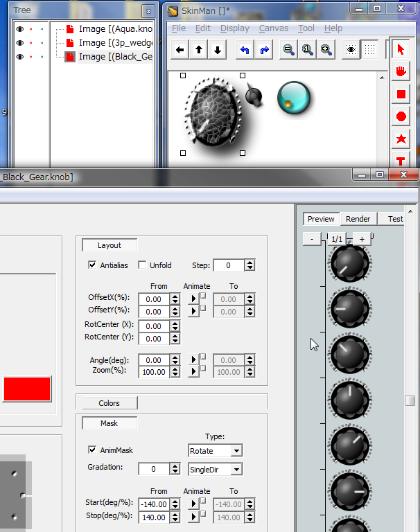The width and height of the screenshot is (420, 532).
Task: Select the red square shape tool
Action: tap(401, 94)
